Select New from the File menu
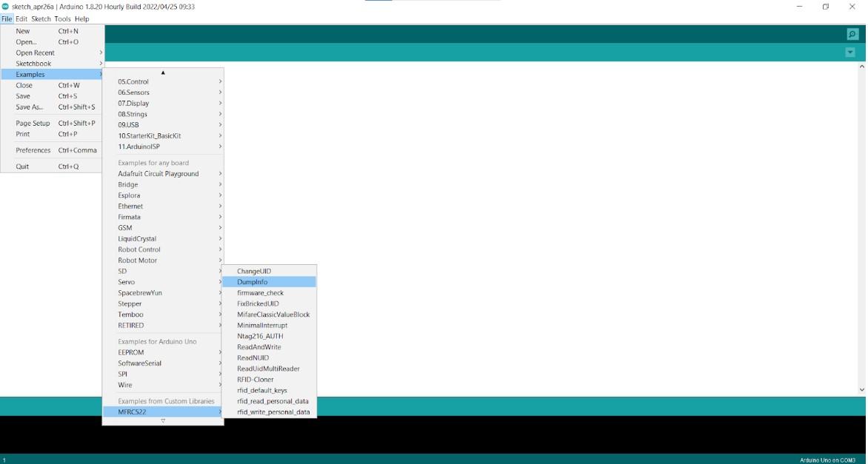The height and width of the screenshot is (464, 868). click(52, 31)
